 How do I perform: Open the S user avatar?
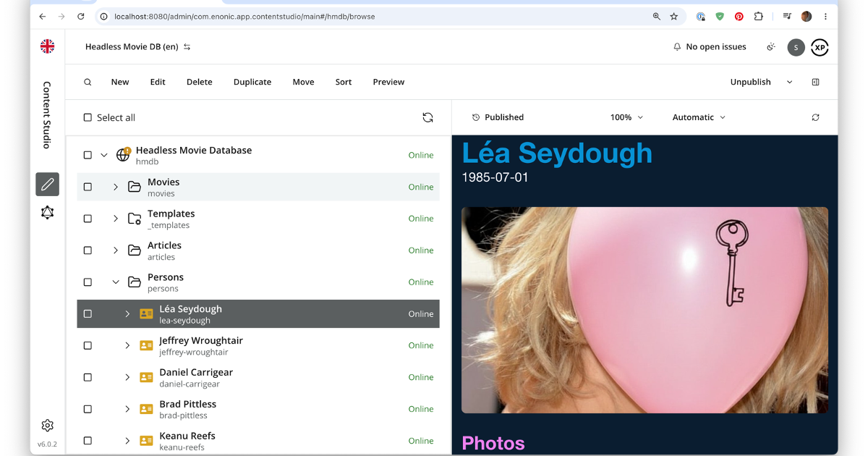coord(796,47)
